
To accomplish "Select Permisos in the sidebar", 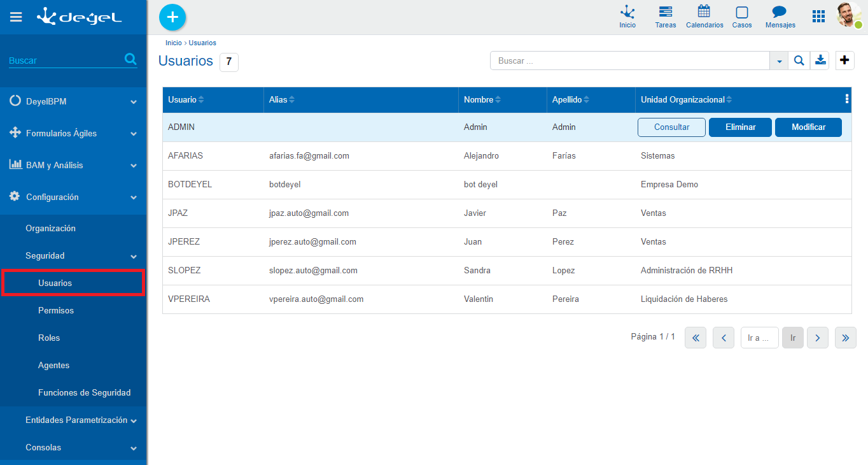I will 56,310.
